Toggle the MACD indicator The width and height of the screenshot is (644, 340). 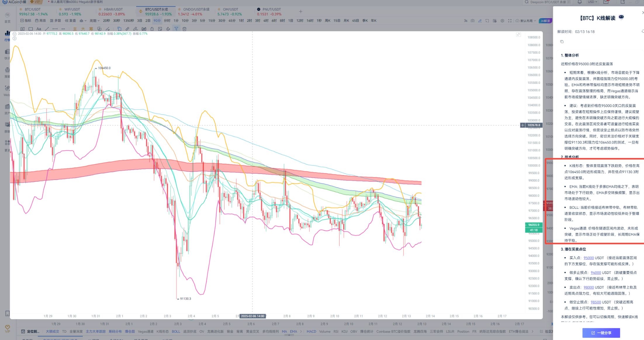point(311,332)
